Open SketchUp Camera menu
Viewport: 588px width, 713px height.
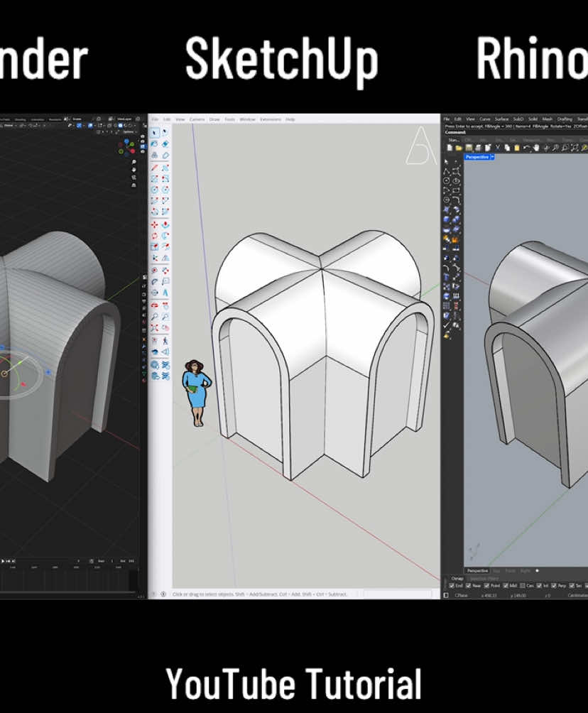coord(197,119)
